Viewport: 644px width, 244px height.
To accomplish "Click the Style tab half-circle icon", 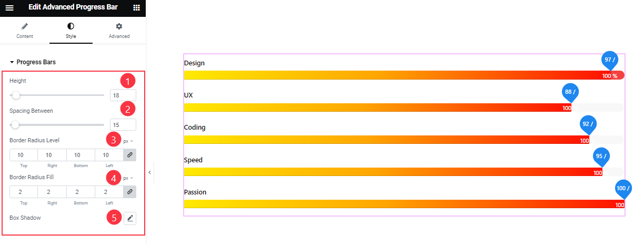I will point(71,26).
